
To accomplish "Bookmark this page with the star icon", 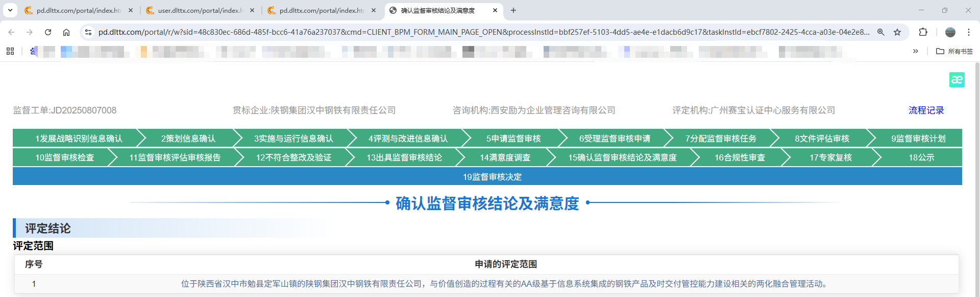I will (x=897, y=32).
